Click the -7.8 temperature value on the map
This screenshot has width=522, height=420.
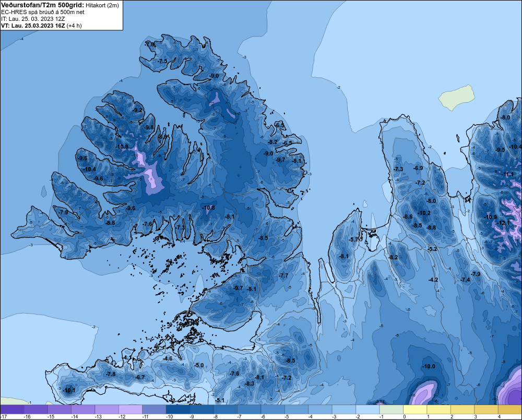[x=111, y=374]
